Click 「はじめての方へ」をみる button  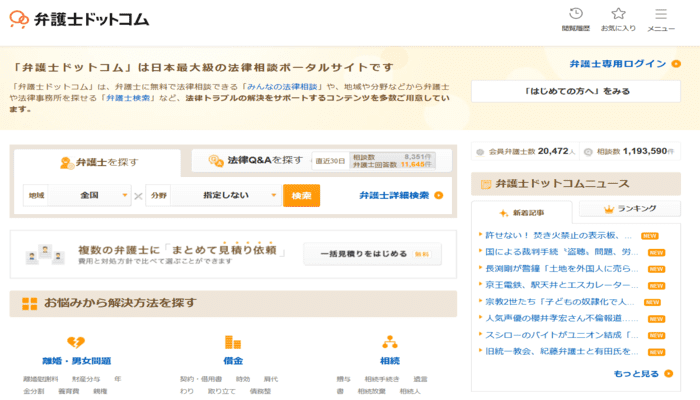pyautogui.click(x=576, y=91)
